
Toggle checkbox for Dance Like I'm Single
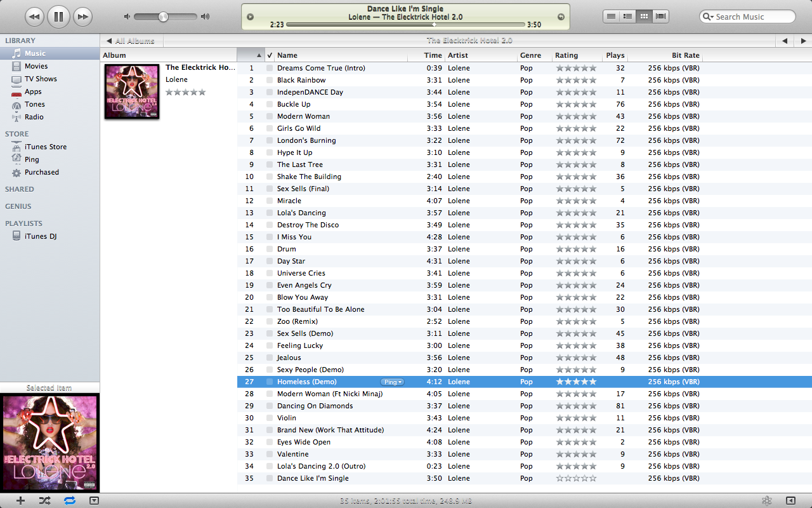tap(270, 478)
